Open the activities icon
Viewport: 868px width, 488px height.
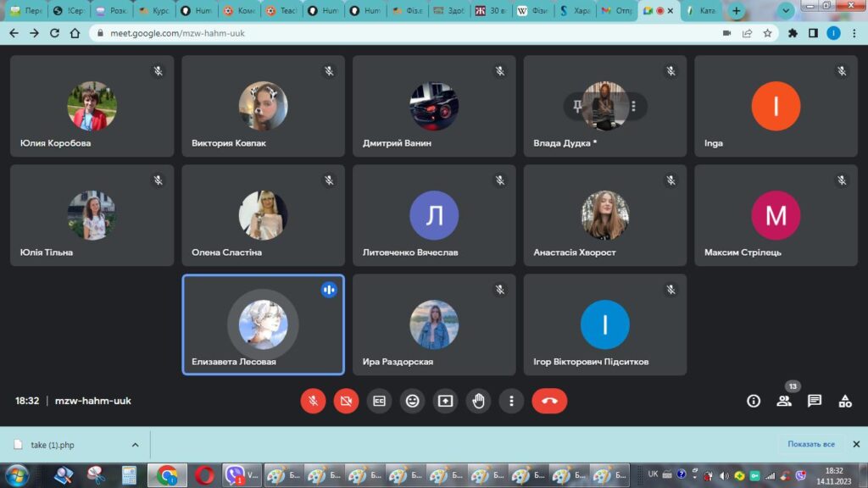coord(845,401)
